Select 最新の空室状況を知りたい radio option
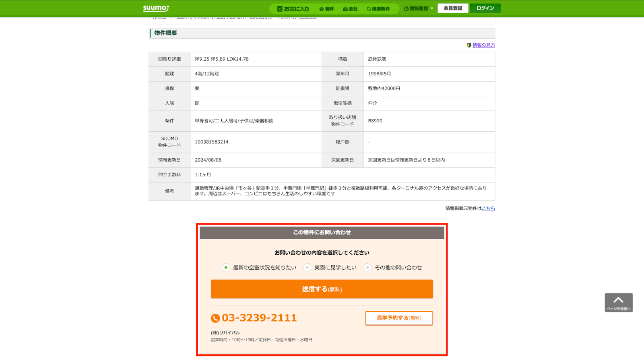The width and height of the screenshot is (644, 357). (226, 267)
